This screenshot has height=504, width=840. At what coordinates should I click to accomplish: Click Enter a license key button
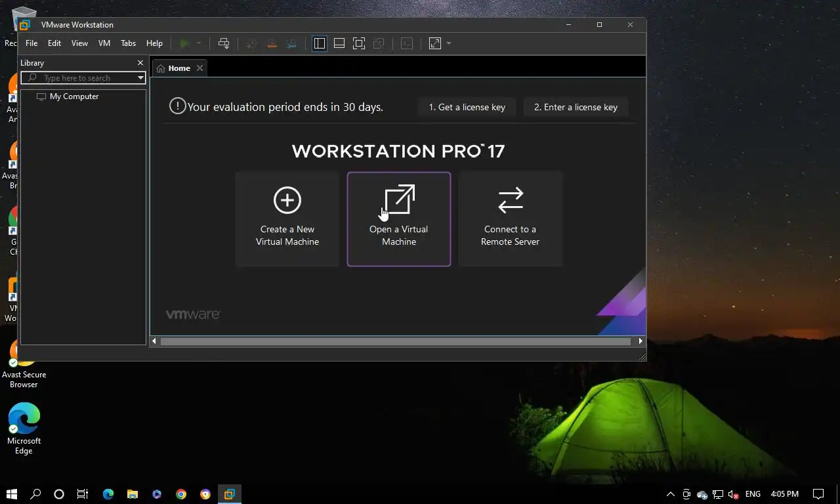coord(576,107)
